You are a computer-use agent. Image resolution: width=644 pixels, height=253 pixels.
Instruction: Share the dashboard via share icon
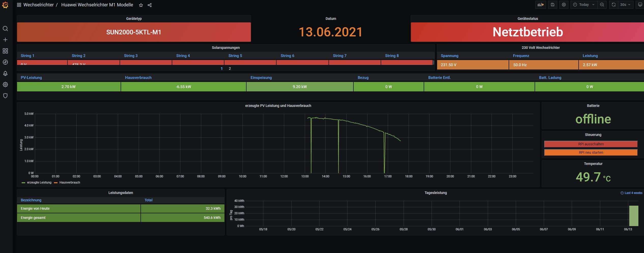pos(150,5)
